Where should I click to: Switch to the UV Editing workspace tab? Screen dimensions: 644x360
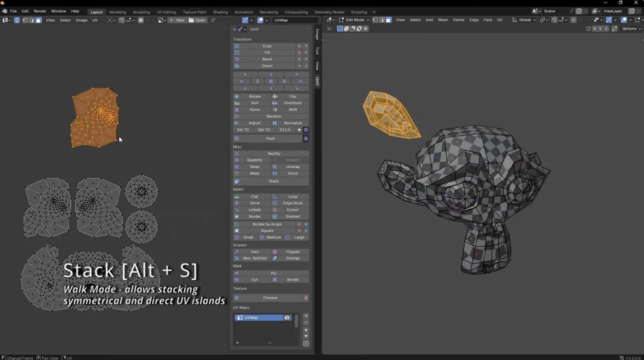click(x=166, y=12)
